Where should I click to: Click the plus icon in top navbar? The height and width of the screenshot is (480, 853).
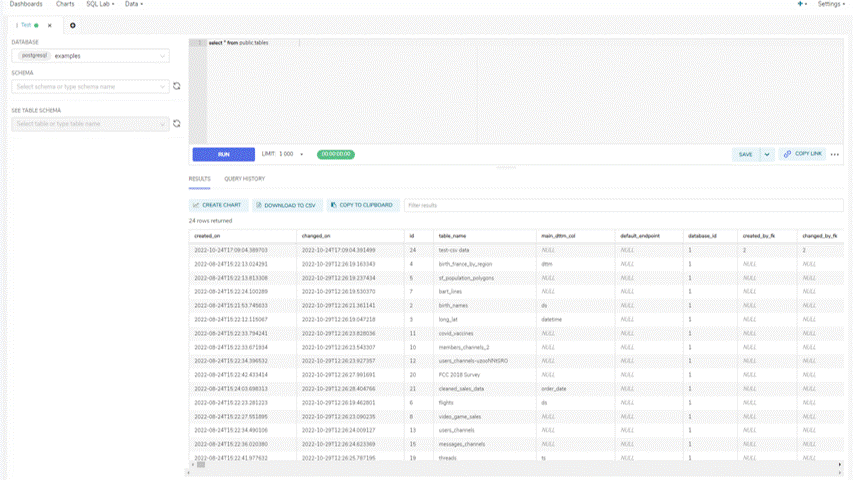point(800,4)
